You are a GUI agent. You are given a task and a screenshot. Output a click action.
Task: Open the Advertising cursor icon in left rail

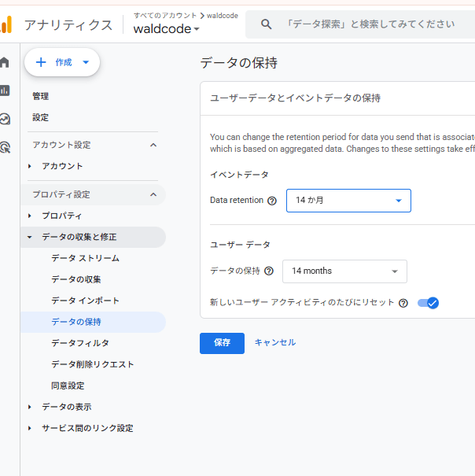pyautogui.click(x=5, y=147)
